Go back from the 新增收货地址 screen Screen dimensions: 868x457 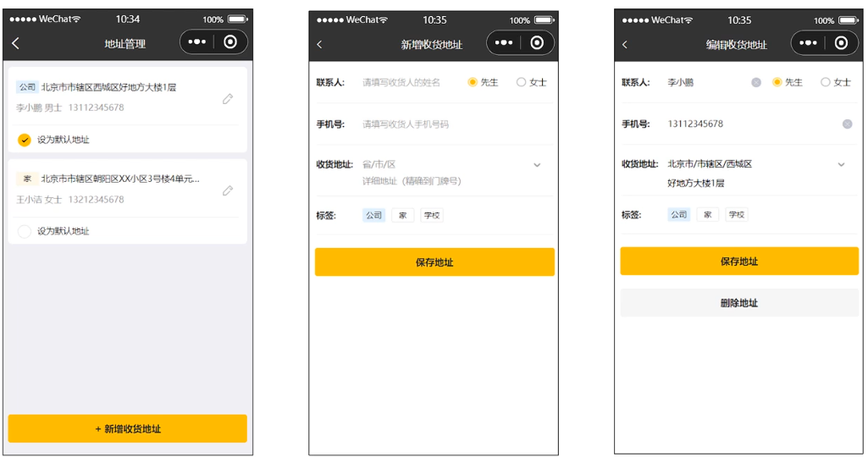[x=319, y=44]
